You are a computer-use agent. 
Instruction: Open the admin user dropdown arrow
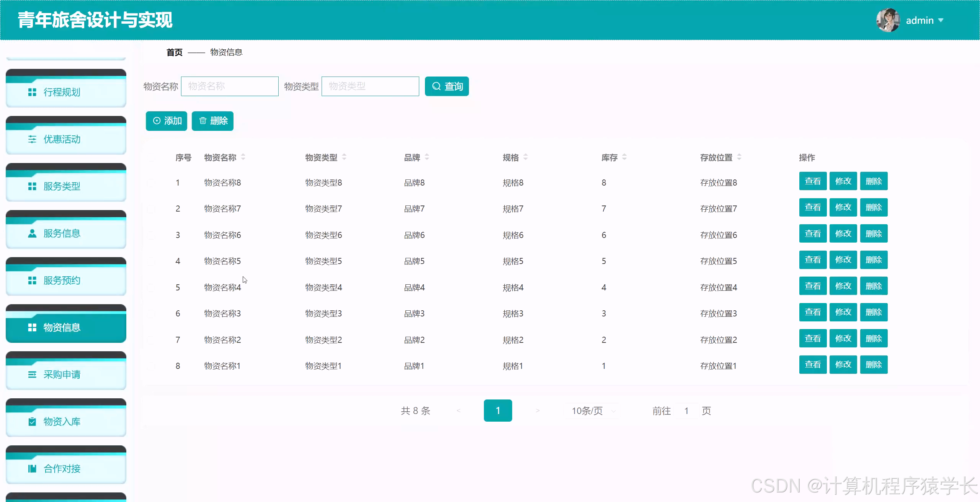pos(941,20)
